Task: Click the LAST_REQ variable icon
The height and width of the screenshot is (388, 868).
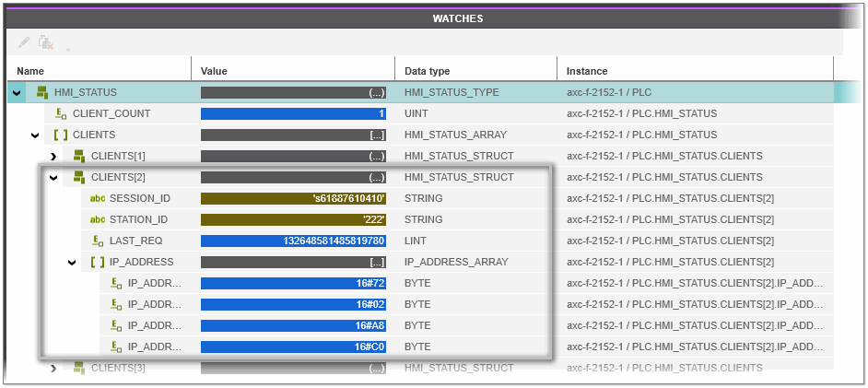Action: pos(98,241)
